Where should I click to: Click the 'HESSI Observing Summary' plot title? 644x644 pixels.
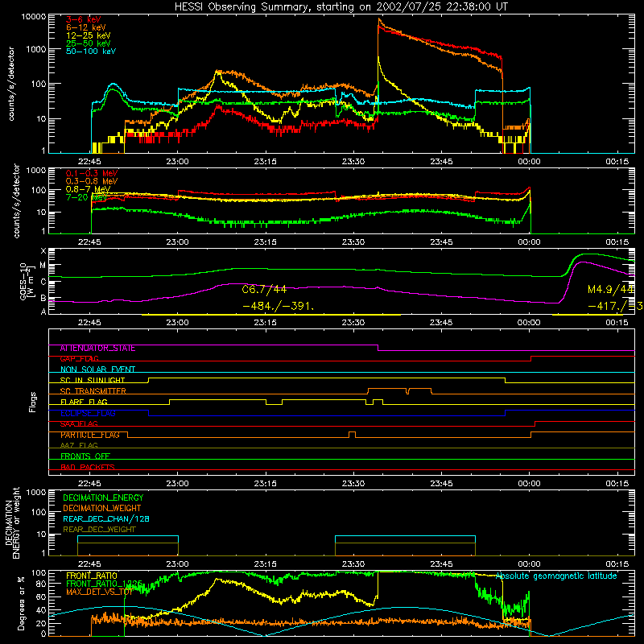(341, 6)
